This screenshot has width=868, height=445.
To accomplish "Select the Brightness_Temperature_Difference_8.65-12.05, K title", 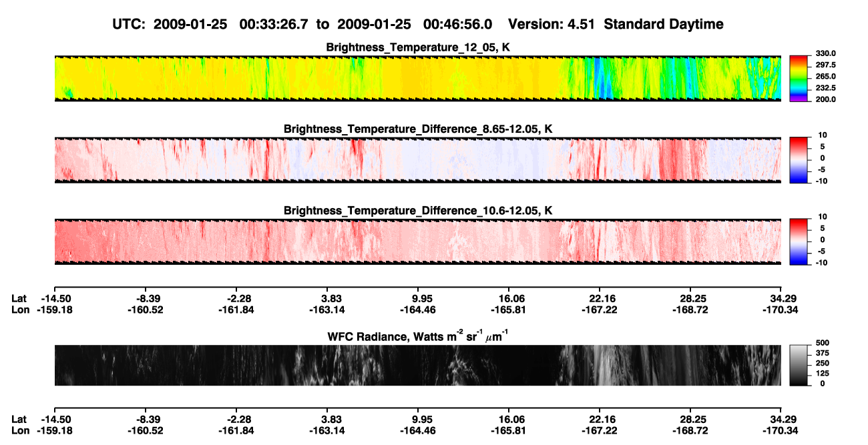I will point(418,129).
